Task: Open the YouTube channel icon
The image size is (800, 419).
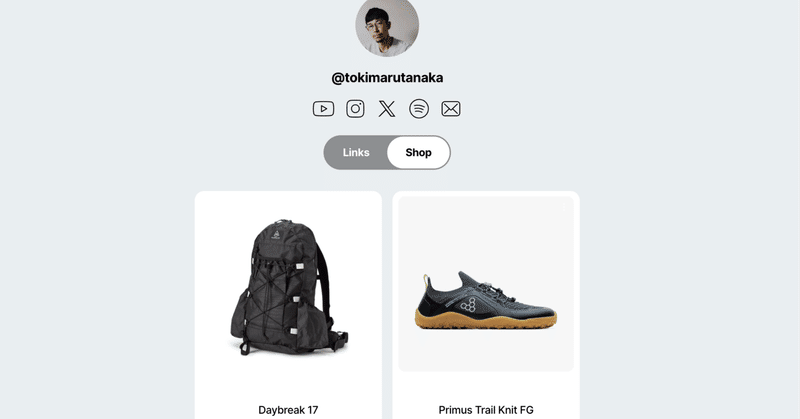Action: [323, 109]
